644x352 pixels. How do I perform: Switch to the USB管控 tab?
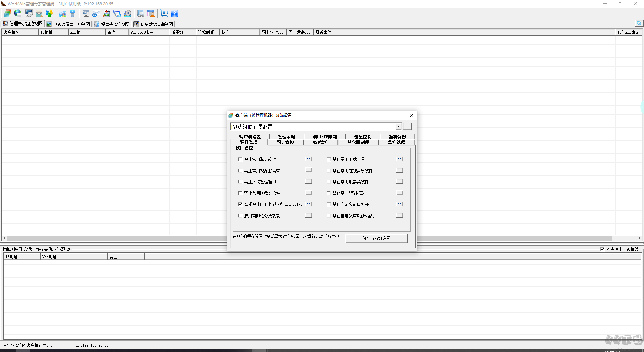320,142
